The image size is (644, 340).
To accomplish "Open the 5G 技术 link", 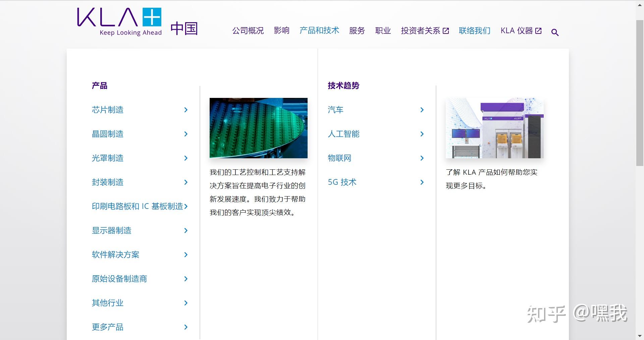I will (x=342, y=182).
